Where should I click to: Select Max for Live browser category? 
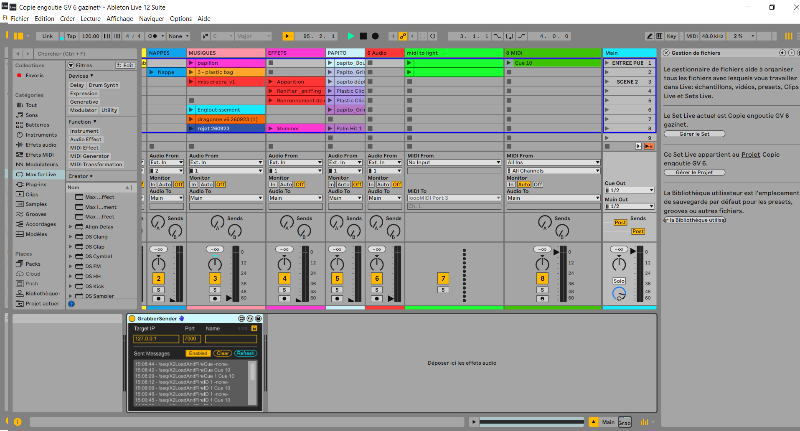[x=42, y=174]
